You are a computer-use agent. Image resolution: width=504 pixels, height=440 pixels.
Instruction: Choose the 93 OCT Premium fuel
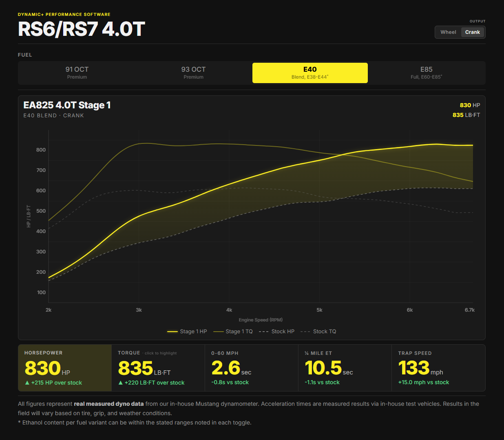coord(194,73)
